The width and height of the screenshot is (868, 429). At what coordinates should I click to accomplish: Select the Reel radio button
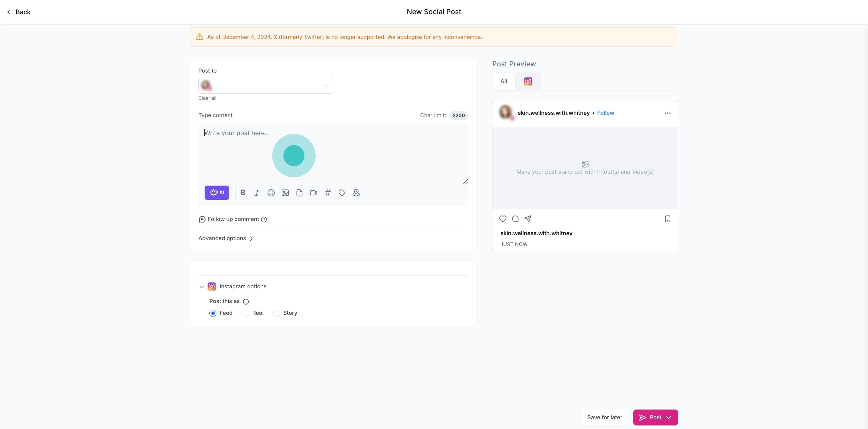point(246,313)
